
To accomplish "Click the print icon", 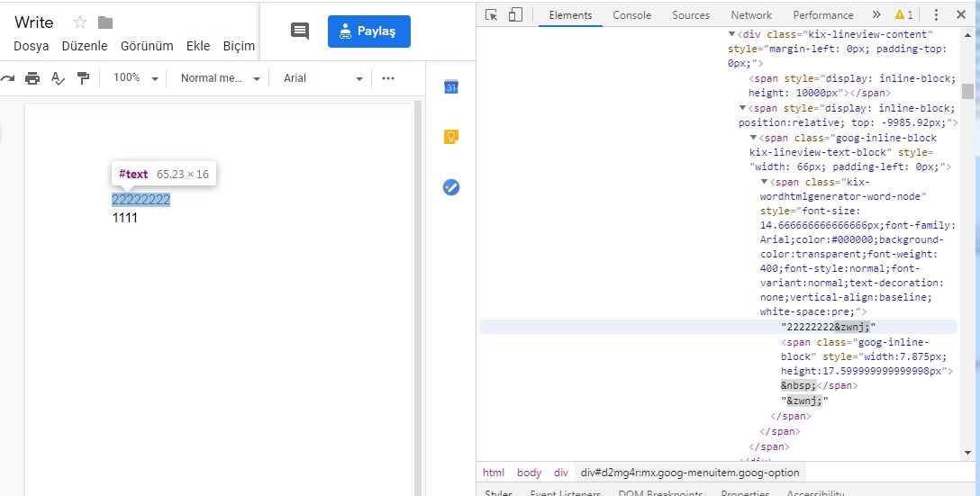I will (32, 78).
